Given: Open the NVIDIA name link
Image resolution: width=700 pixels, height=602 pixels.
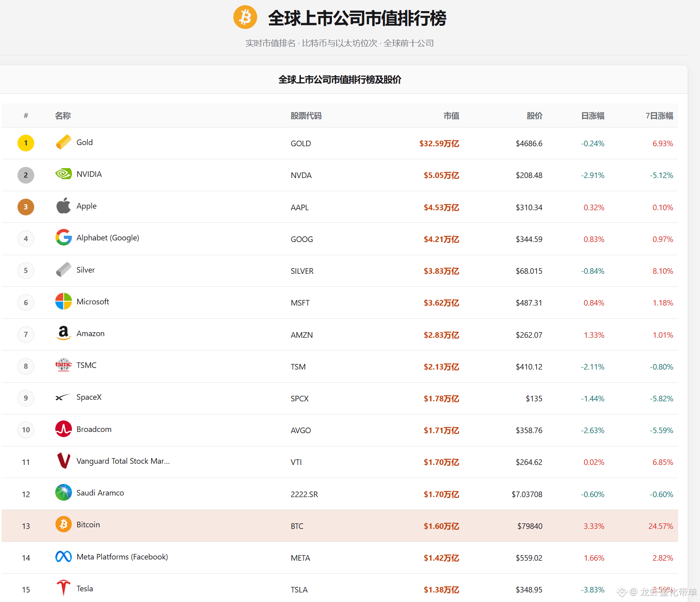Looking at the screenshot, I should point(89,174).
